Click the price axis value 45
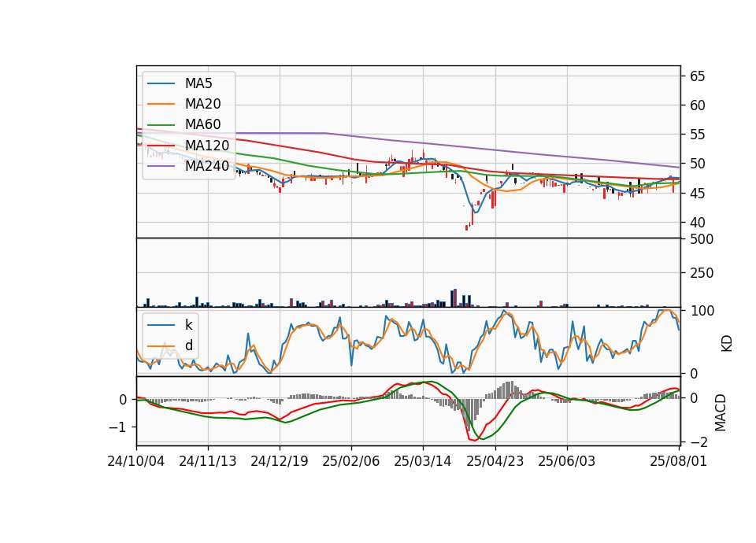This screenshot has height=543, width=756. [x=697, y=194]
